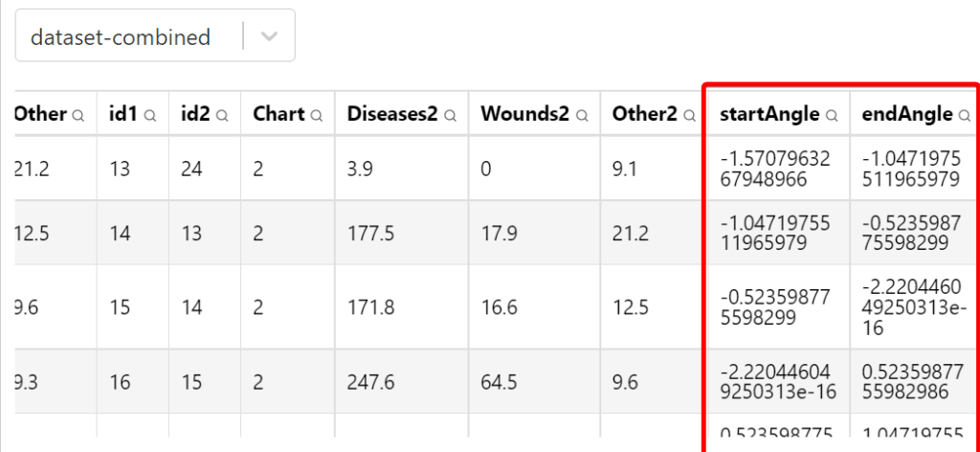980x452 pixels.
Task: Click search icon beside Other2 header
Action: coord(689,115)
